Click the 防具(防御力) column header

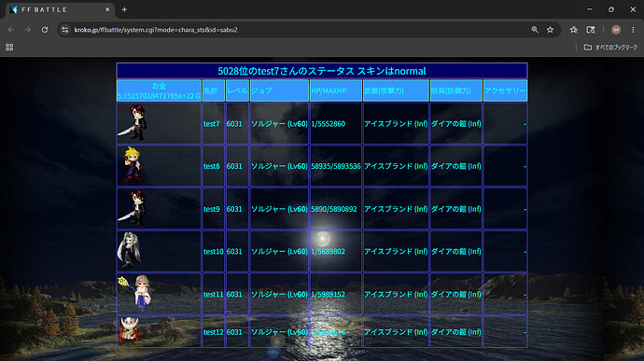pyautogui.click(x=455, y=90)
